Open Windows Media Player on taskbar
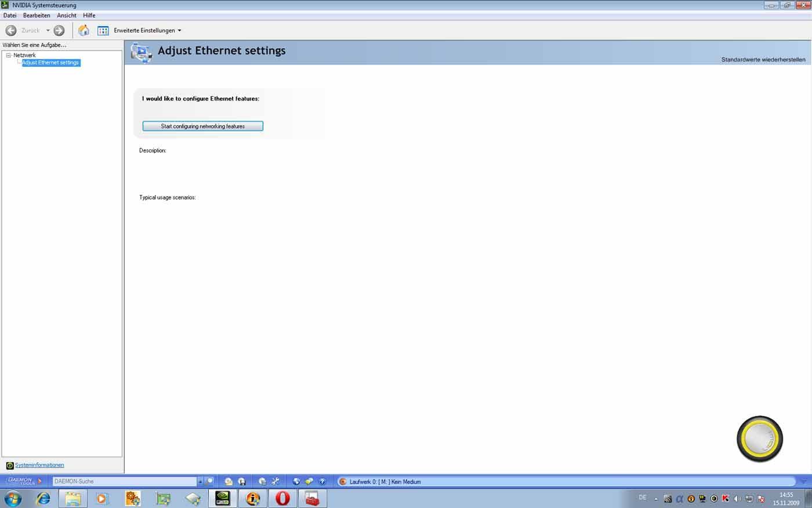The height and width of the screenshot is (508, 812). click(103, 498)
